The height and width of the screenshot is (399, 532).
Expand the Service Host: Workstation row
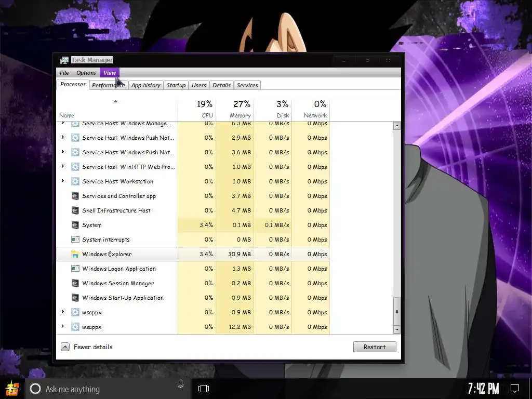coord(63,181)
